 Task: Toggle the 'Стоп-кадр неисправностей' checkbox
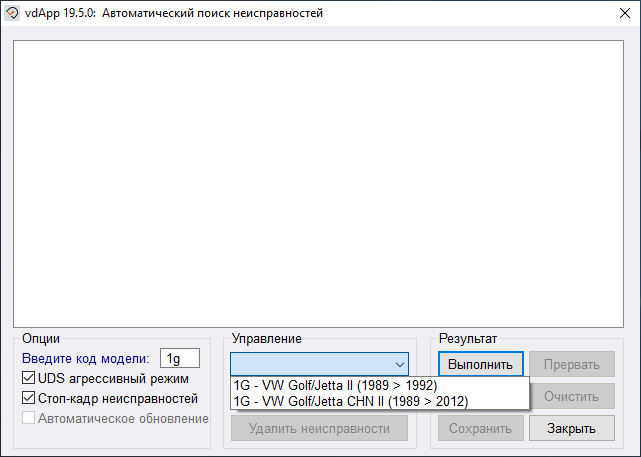[29, 398]
